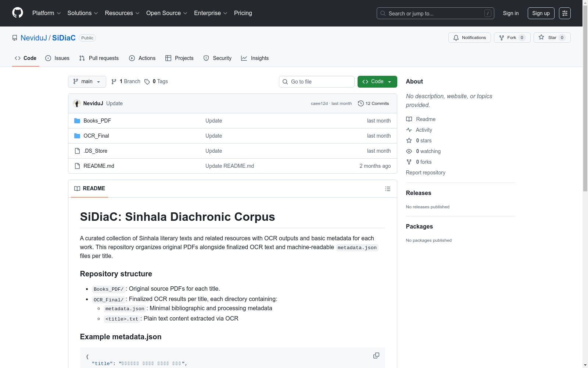View the 0 Tags link
This screenshot has width=588, height=368.
(156, 82)
